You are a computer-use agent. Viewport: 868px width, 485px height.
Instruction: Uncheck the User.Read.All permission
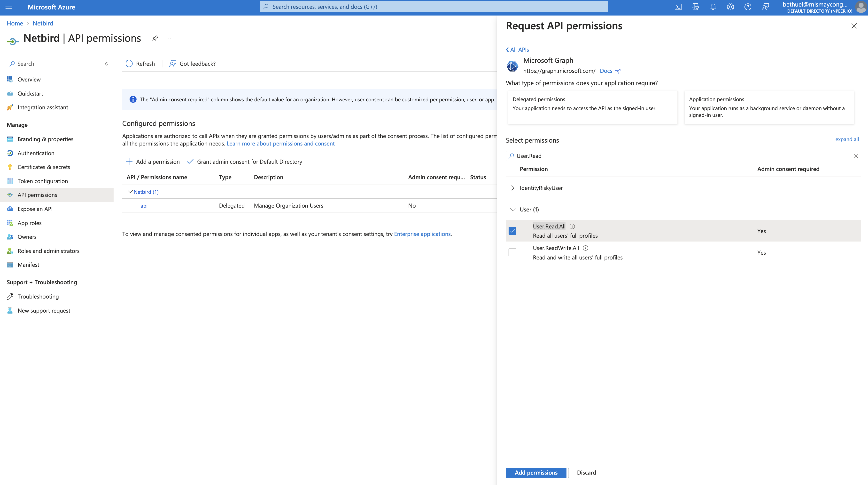click(512, 231)
